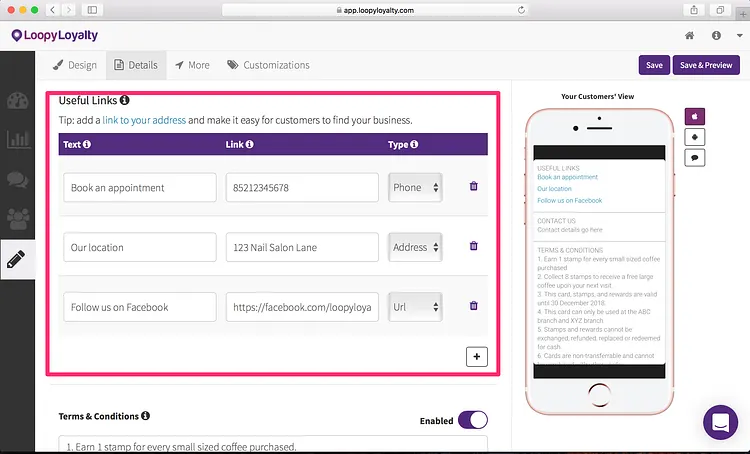Screen dimensions: 750x454
Task: Open the account dropdown caret in header
Action: [739, 36]
